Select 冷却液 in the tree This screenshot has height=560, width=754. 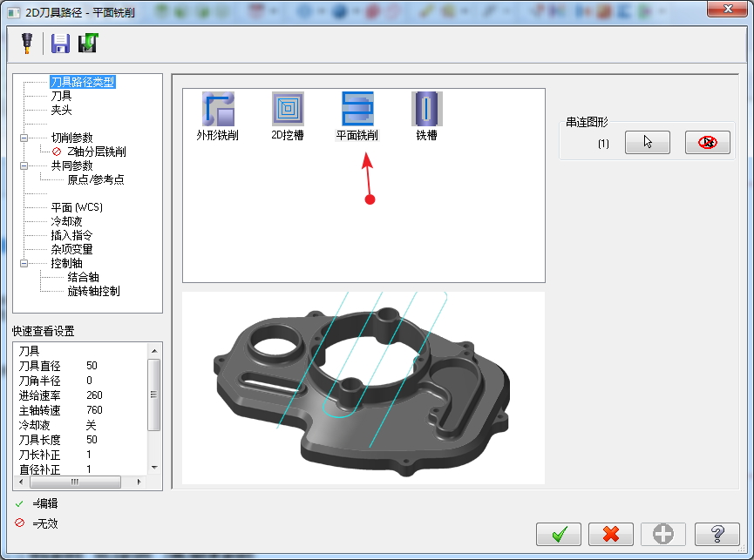[x=66, y=221]
